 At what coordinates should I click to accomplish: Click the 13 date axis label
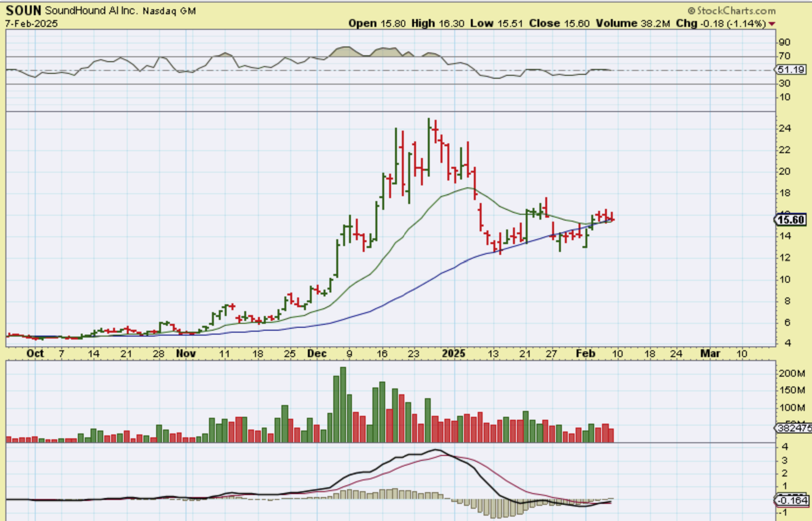point(493,353)
